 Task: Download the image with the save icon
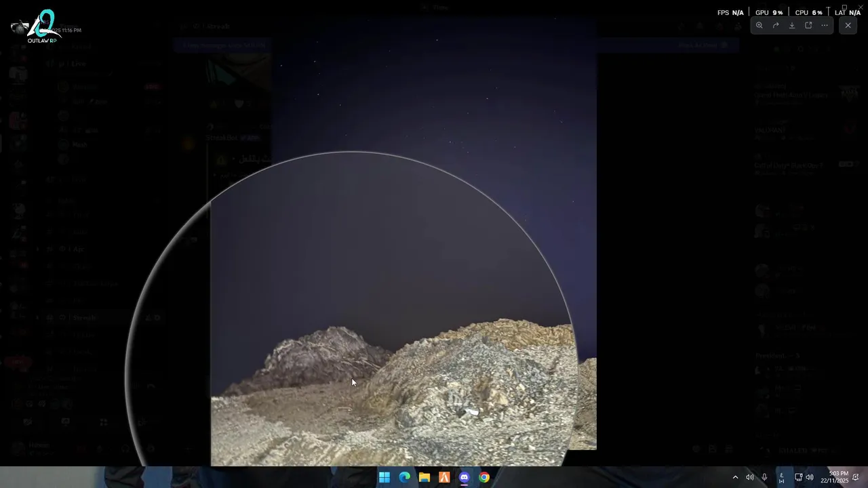point(792,26)
